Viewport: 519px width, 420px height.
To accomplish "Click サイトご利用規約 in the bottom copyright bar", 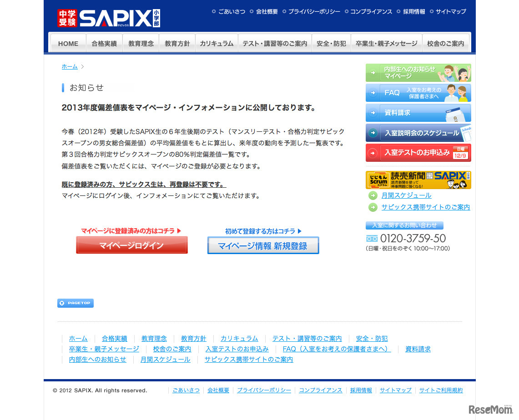I will (x=441, y=390).
